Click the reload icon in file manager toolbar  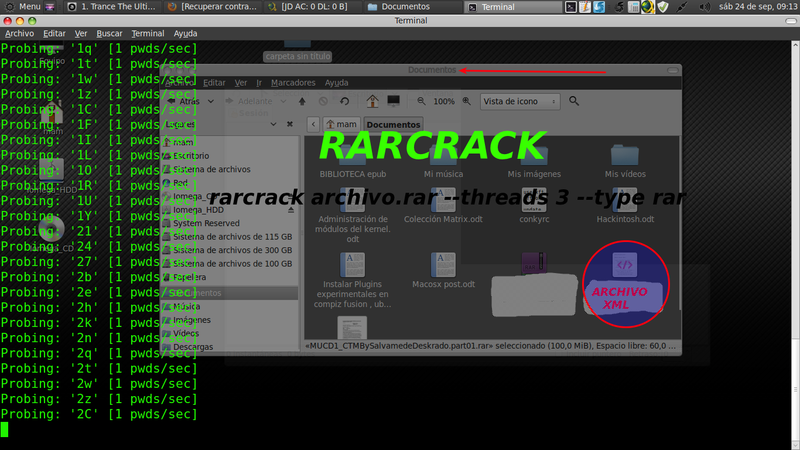[345, 101]
